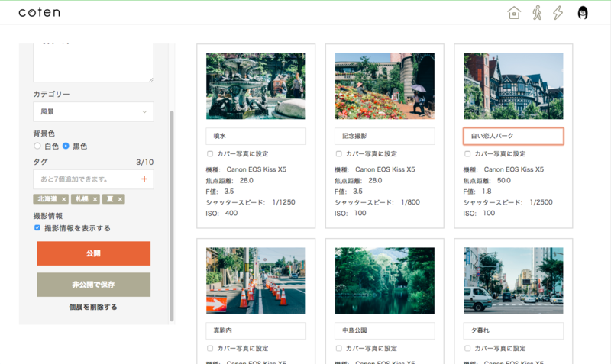
Task: Set 夕暮れ photo as cover checkbox
Action: click(467, 349)
